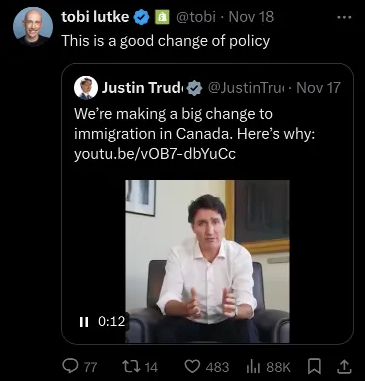This screenshot has width=365, height=381.
Task: Open Justin Trudeau's small profile avatar
Action: click(x=86, y=88)
